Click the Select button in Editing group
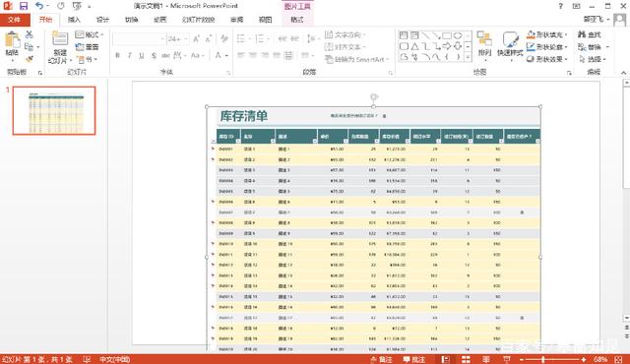The height and width of the screenshot is (364, 630). pyautogui.click(x=593, y=59)
